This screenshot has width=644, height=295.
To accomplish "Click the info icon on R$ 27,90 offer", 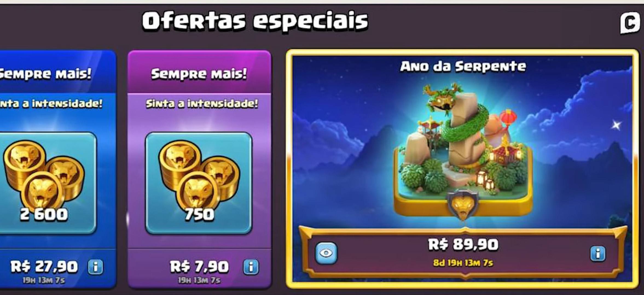I will tap(95, 267).
